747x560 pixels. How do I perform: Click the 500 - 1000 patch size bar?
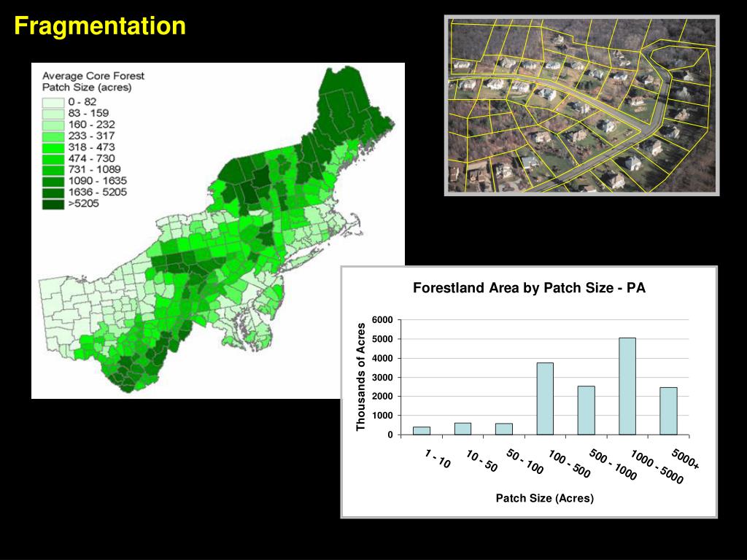(587, 411)
